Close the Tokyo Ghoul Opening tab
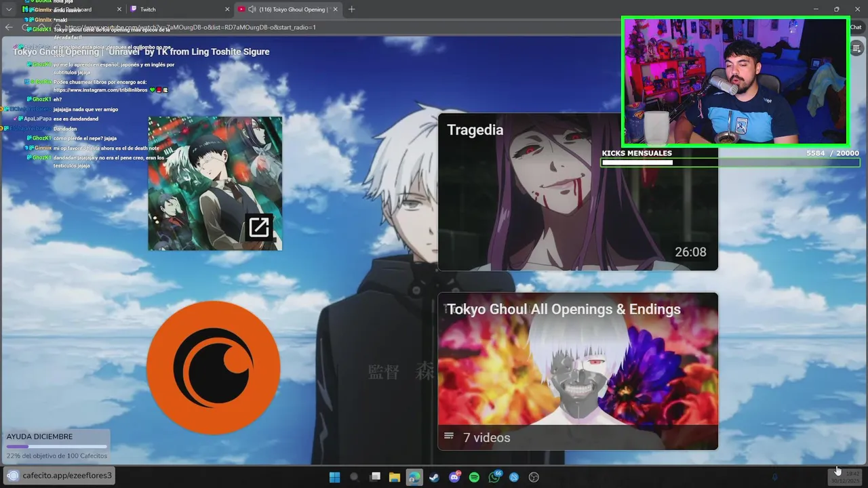Screen dimensions: 868x488 click(335, 9)
